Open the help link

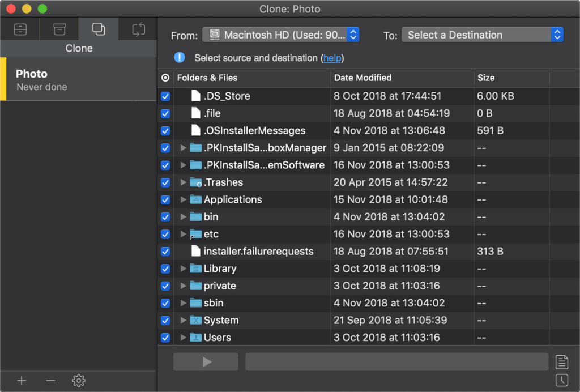coord(332,58)
